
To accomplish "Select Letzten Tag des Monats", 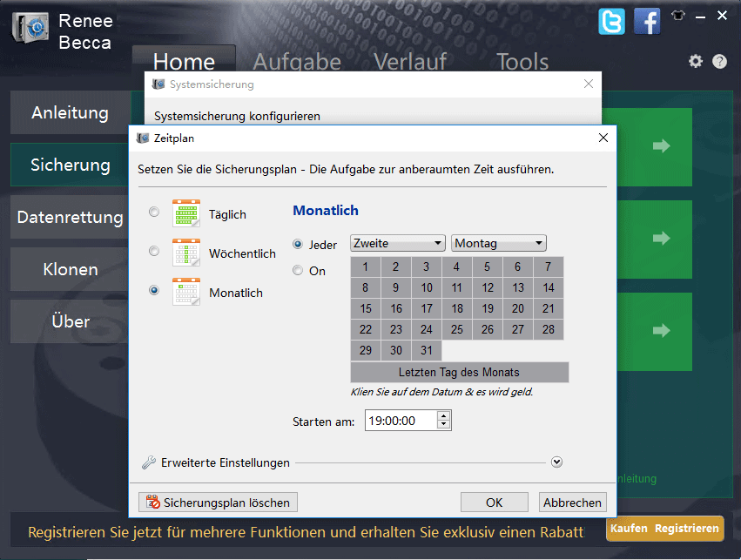I will (x=460, y=373).
